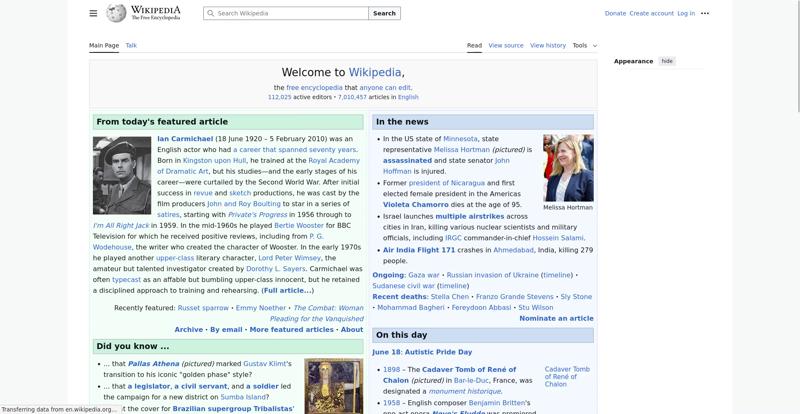800x414 pixels.
Task: Open the featured article Archive link
Action: 189,330
